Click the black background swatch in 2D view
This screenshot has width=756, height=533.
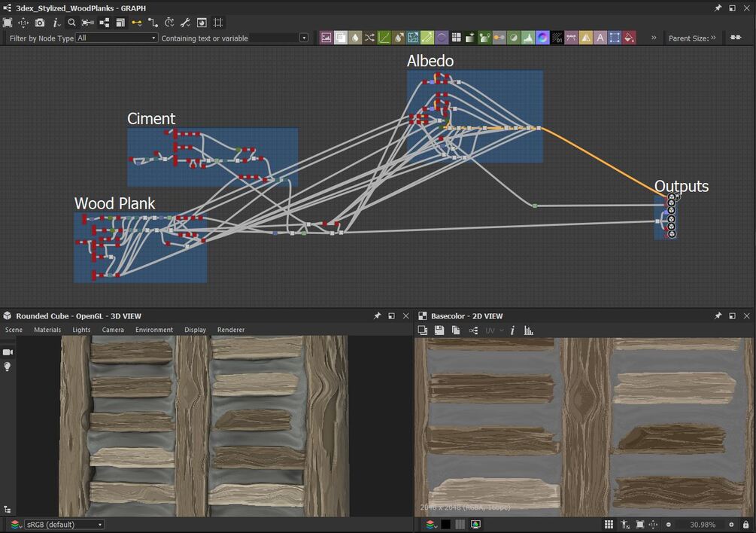pos(446,525)
